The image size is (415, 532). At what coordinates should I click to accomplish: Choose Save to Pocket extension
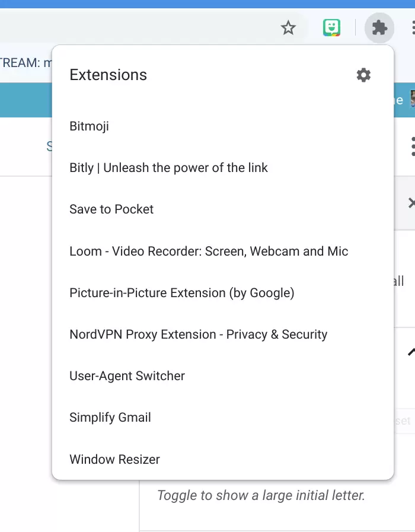pyautogui.click(x=111, y=209)
